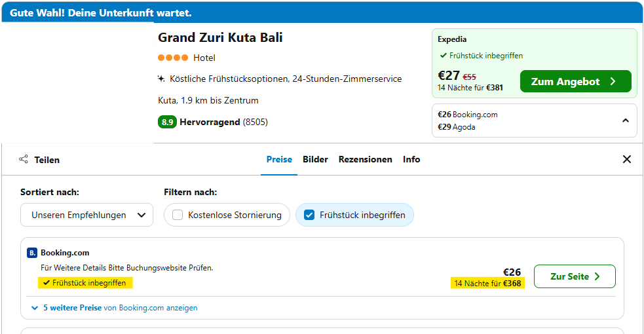Click the 8.9 green rating badge
The height and width of the screenshot is (334, 644).
point(167,122)
